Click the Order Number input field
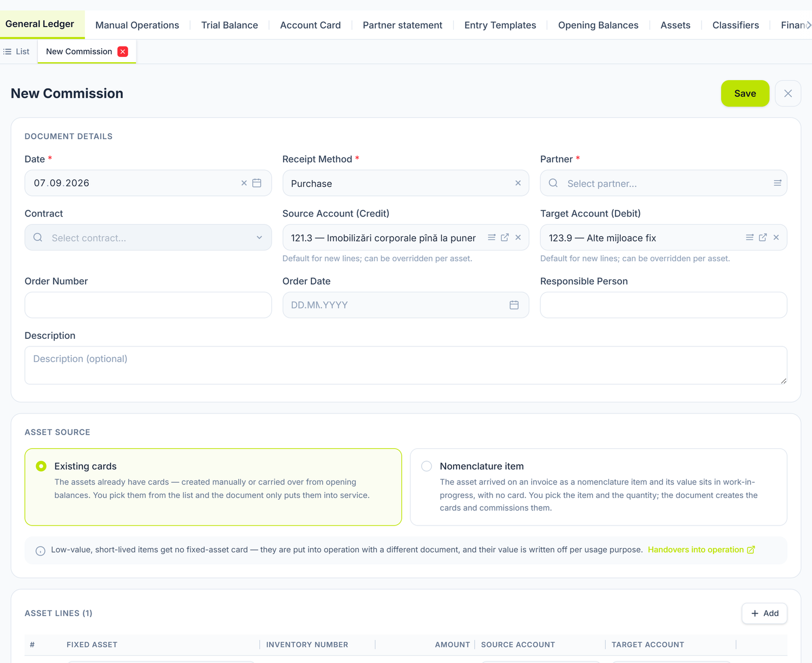The height and width of the screenshot is (663, 812). click(x=148, y=305)
